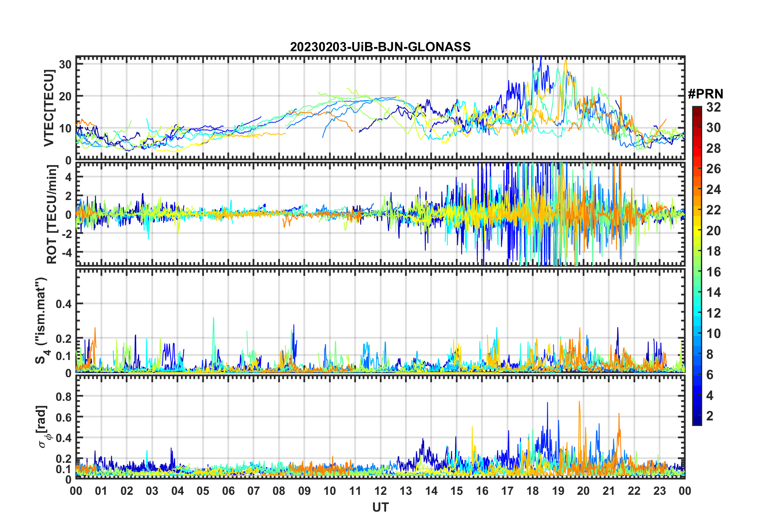Screen dimensions: 761x532
Task: Select the 12 hour tick on the UT axis
Action: [380, 491]
